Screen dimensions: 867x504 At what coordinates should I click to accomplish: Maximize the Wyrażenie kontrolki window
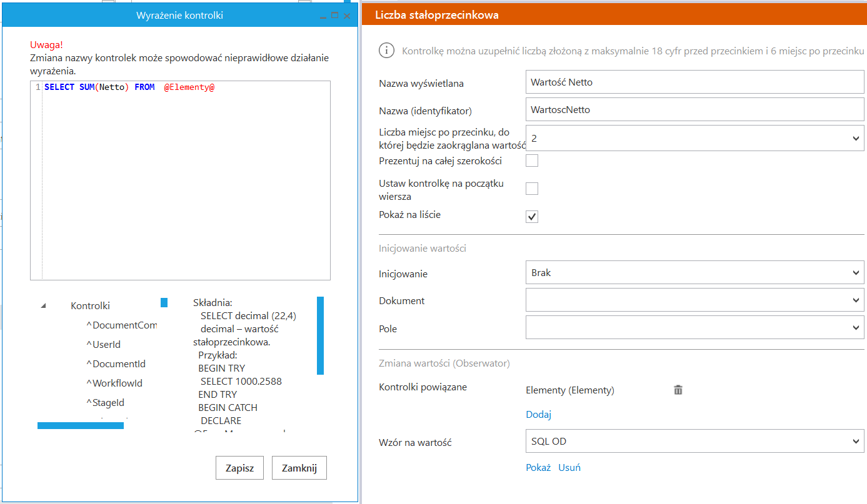pyautogui.click(x=334, y=16)
